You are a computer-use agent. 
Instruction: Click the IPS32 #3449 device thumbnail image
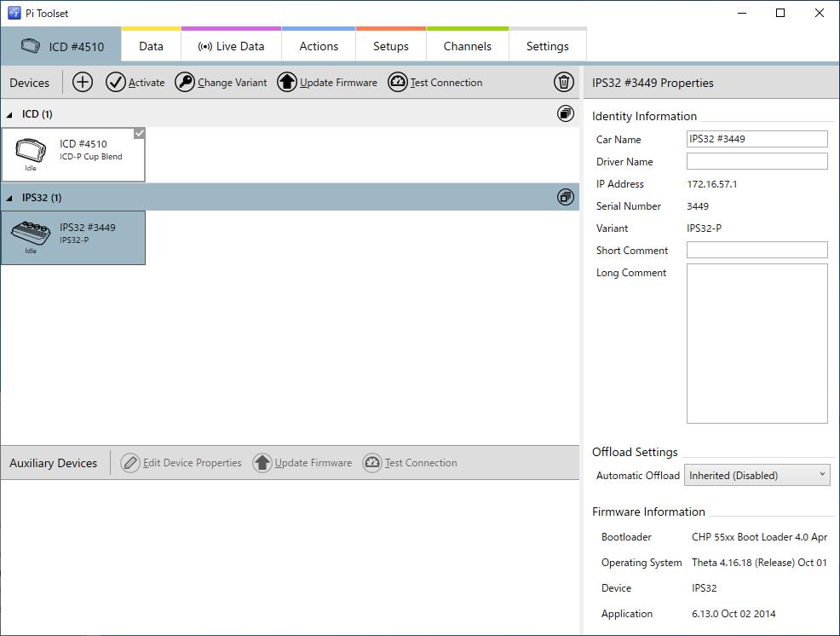(31, 233)
